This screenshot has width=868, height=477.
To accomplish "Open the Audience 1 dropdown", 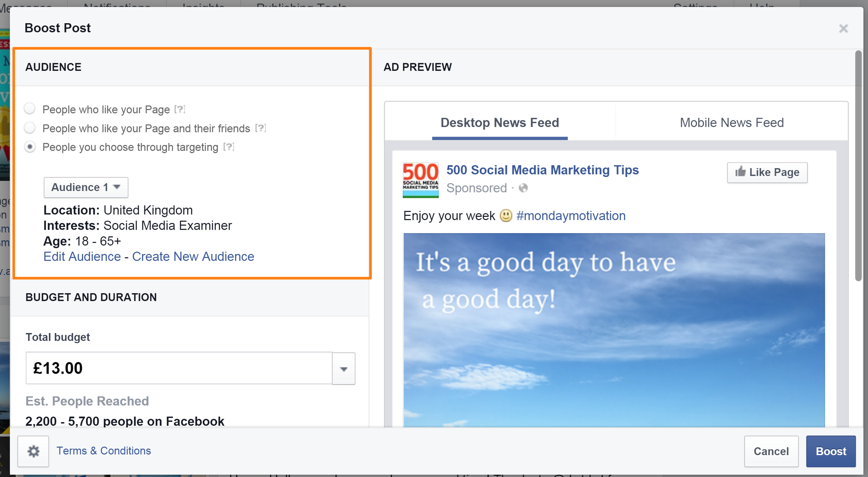I will 86,187.
